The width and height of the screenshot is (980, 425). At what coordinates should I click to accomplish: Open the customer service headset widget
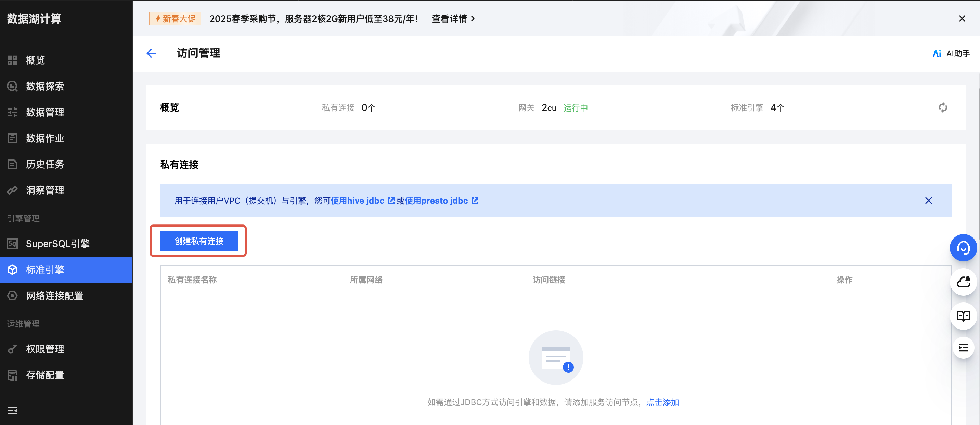pos(963,248)
